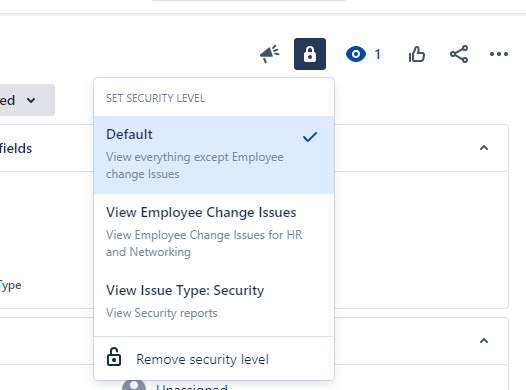This screenshot has height=390, width=526.
Task: Open watchers count showing 1
Action: [x=378, y=54]
